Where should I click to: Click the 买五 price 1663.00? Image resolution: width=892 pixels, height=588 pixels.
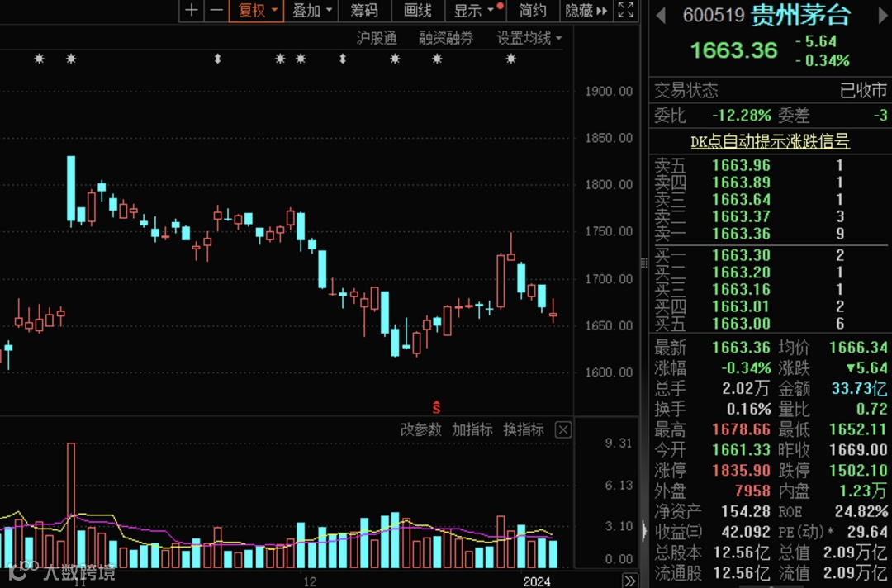pos(741,324)
